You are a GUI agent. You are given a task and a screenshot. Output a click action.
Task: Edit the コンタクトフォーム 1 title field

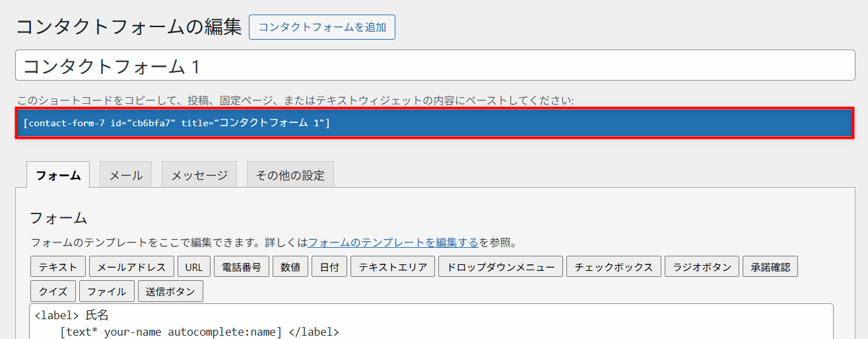click(435, 65)
